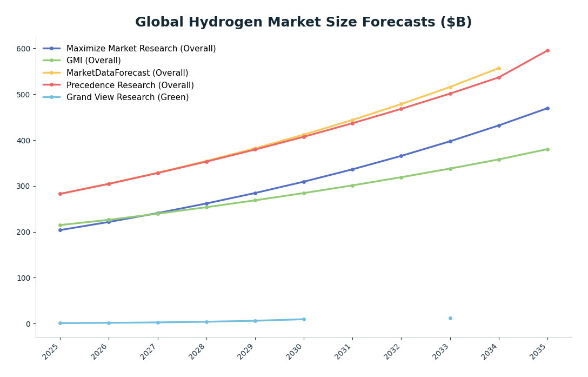
Task: Click the 400 y-axis tick label
Action: pyautogui.click(x=23, y=141)
